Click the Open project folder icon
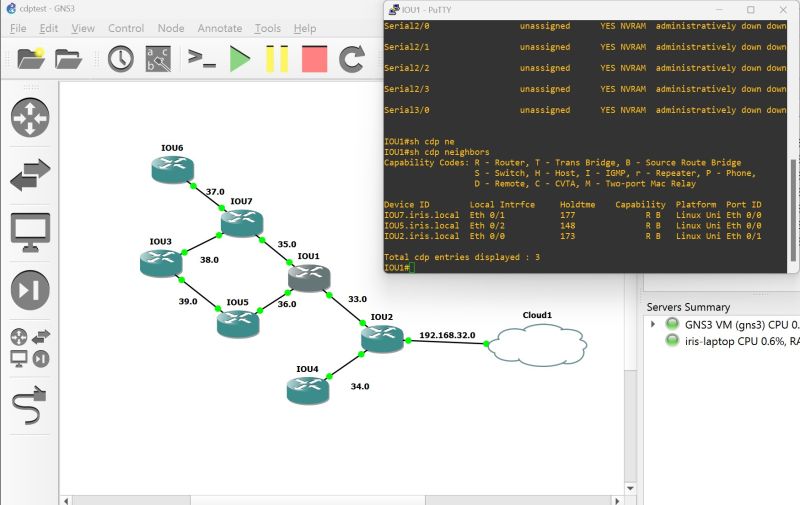Viewport: 800px width, 505px height. [68, 59]
